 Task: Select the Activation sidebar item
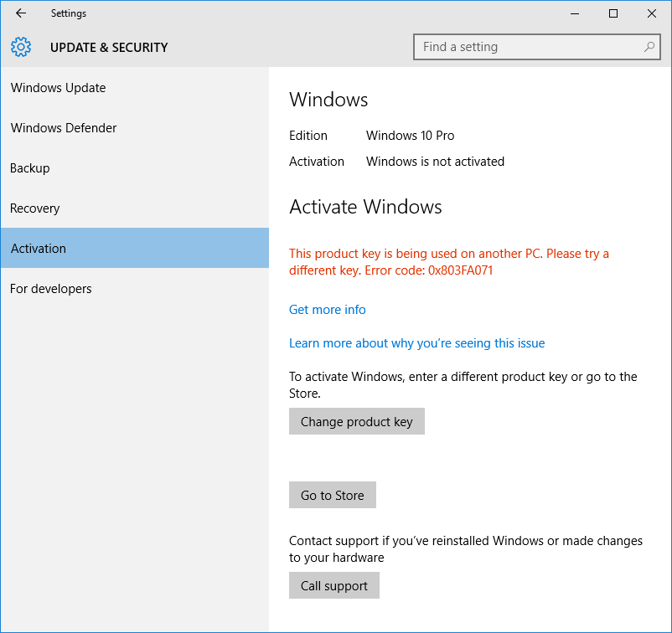coord(135,248)
